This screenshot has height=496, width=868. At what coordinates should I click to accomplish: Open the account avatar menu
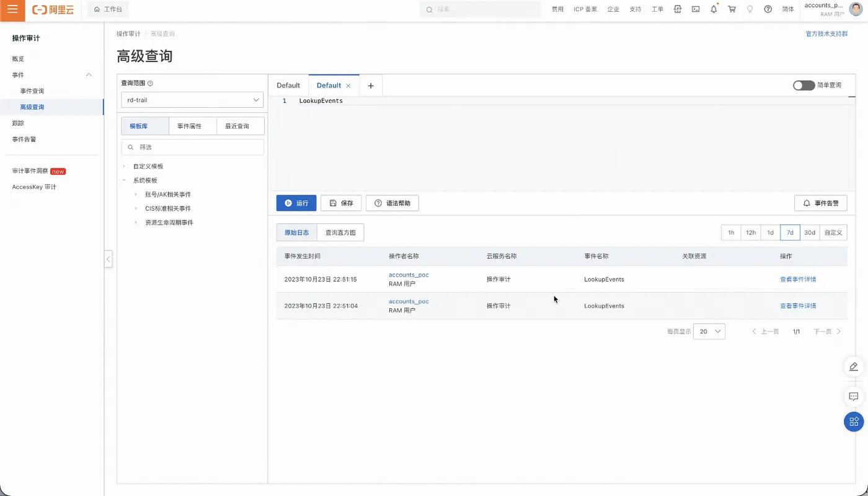854,9
